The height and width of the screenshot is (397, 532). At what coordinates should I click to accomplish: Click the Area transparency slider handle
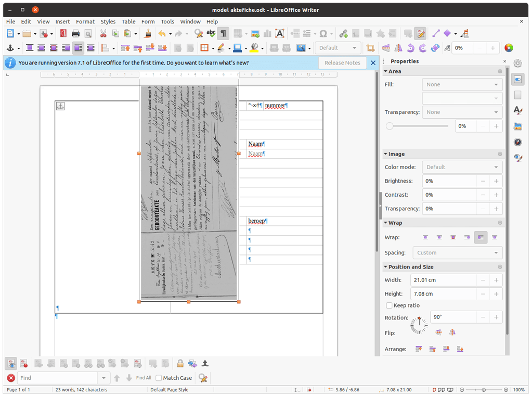coord(390,126)
